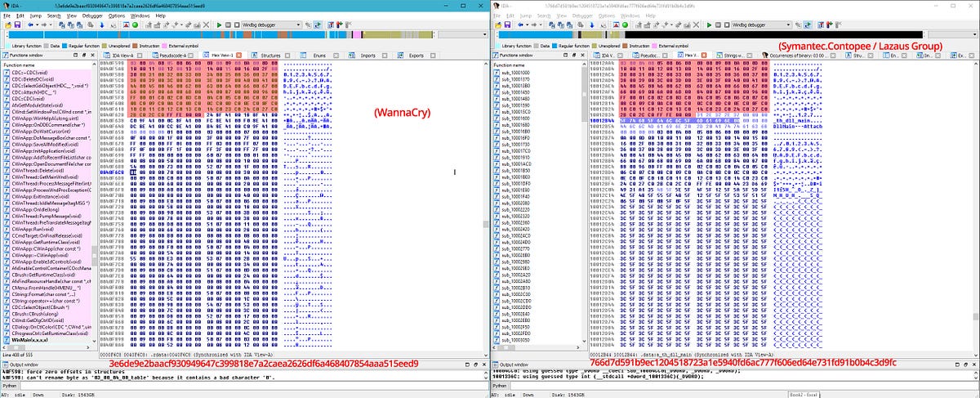Select CDC::SelectGdiObject function row
The height and width of the screenshot is (398, 980).
pyautogui.click(x=47, y=86)
